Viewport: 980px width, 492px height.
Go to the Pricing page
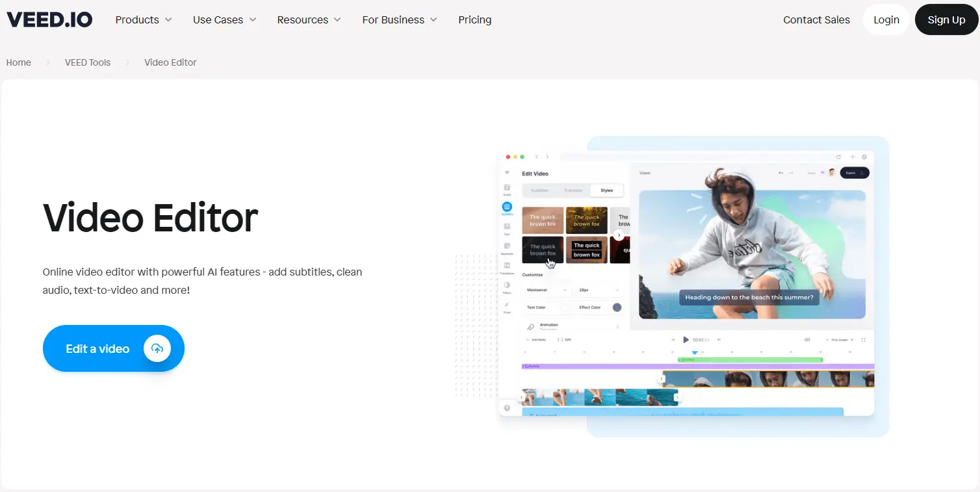[475, 19]
